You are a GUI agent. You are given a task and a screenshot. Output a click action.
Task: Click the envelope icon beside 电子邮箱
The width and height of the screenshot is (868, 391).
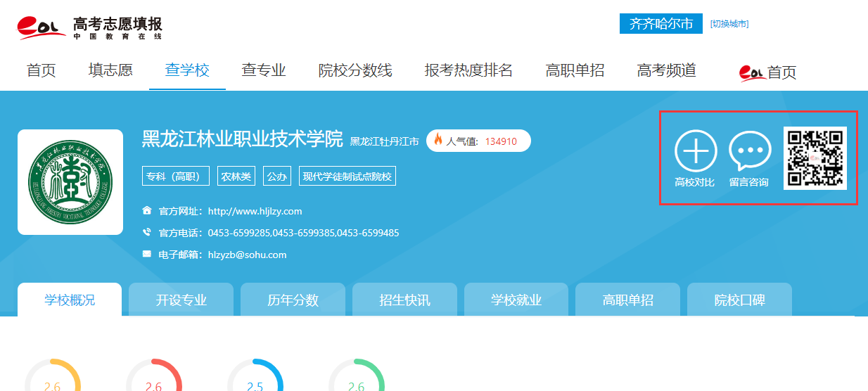coord(147,254)
